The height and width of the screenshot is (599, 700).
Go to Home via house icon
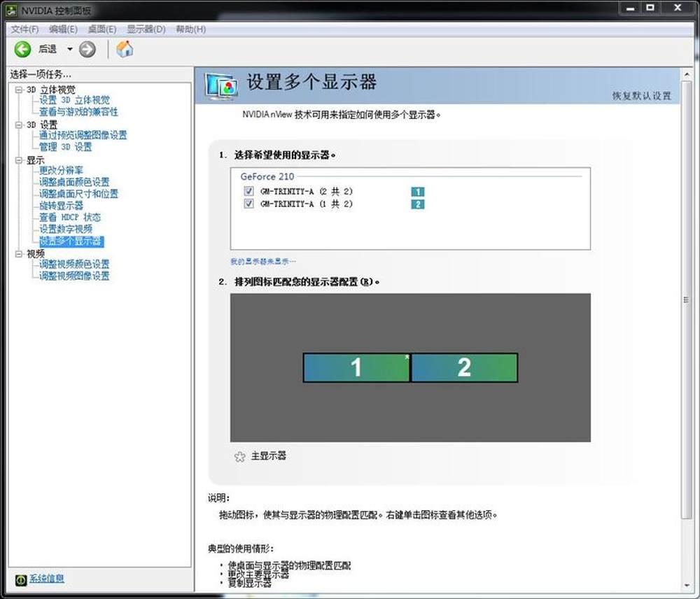point(125,49)
